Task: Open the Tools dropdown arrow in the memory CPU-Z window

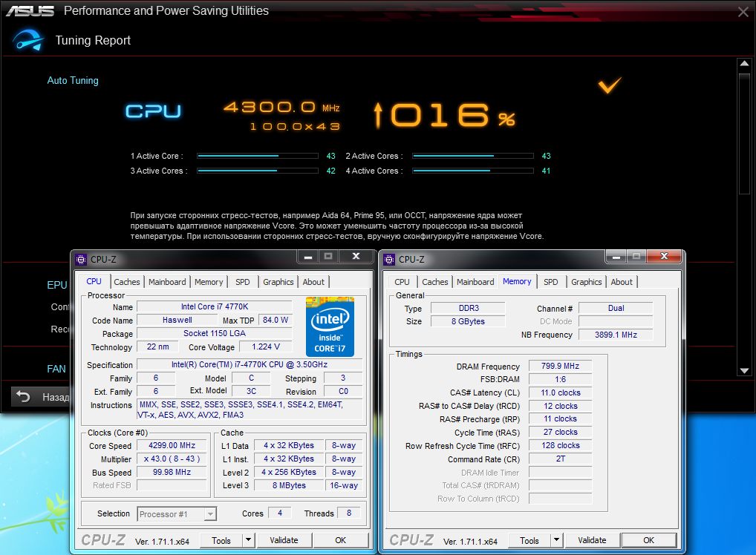Action: coord(557,540)
